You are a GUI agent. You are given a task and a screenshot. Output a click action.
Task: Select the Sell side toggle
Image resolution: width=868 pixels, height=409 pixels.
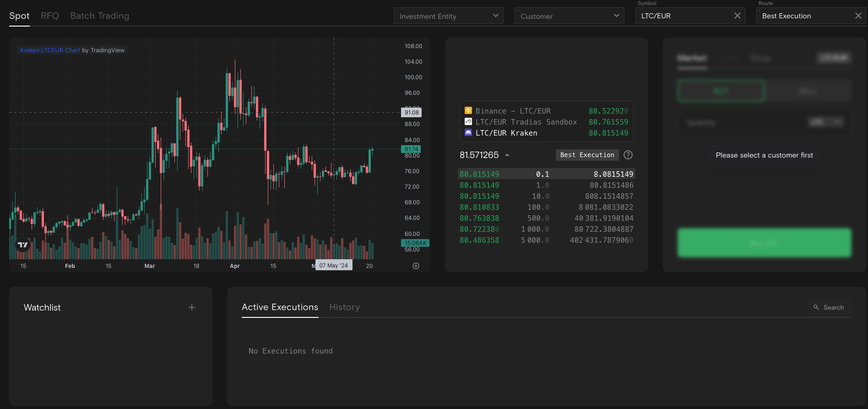(x=808, y=91)
